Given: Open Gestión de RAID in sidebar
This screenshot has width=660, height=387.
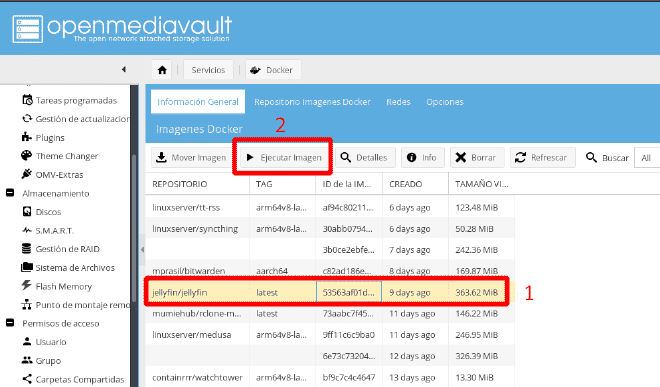Looking at the screenshot, I should [x=67, y=249].
